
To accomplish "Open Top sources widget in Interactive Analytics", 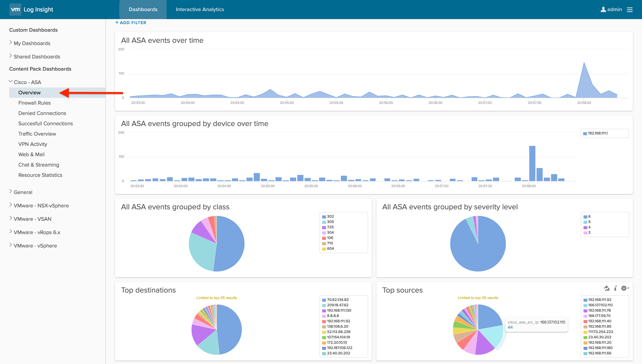I will pos(607,288).
